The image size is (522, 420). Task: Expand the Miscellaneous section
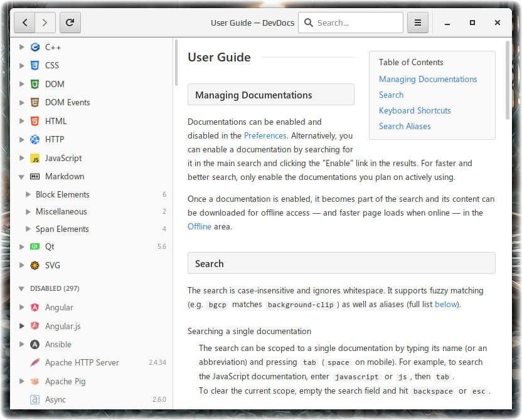(28, 211)
